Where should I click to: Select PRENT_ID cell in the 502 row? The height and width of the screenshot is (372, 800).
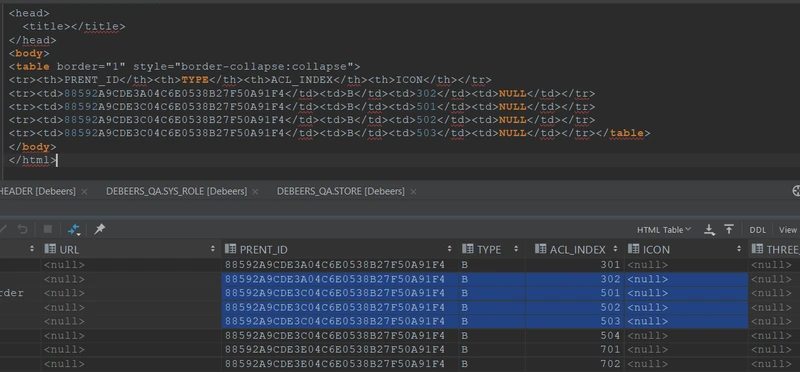click(339, 308)
